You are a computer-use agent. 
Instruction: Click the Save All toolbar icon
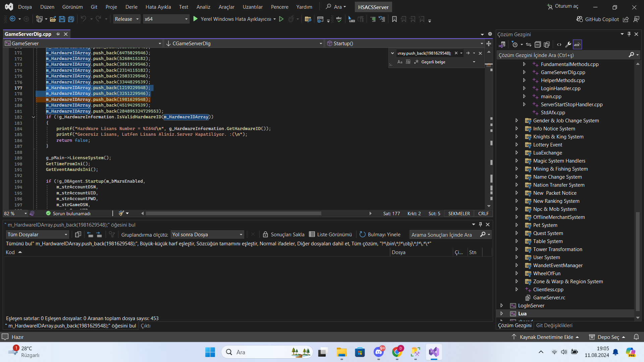71,19
